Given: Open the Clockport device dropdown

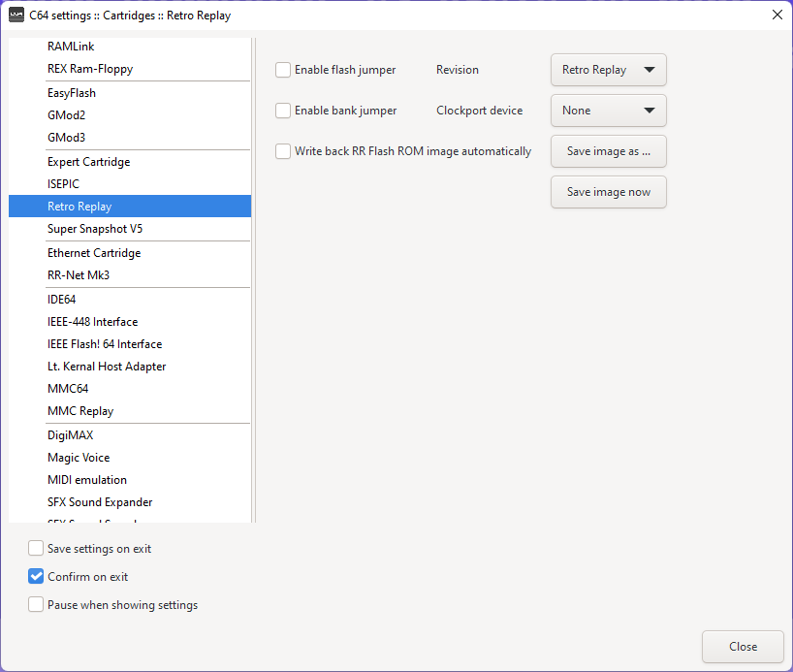Looking at the screenshot, I should (x=609, y=111).
